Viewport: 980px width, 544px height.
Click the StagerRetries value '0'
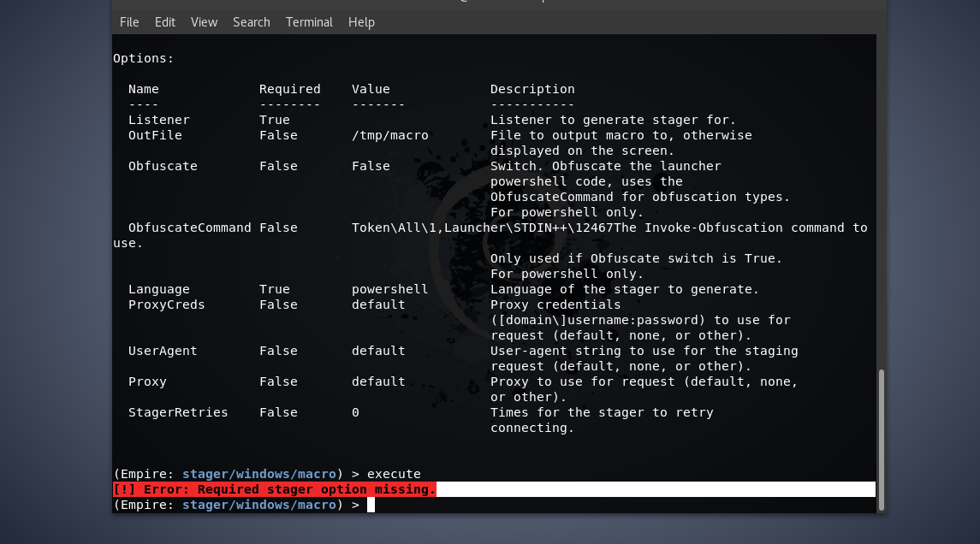(356, 412)
